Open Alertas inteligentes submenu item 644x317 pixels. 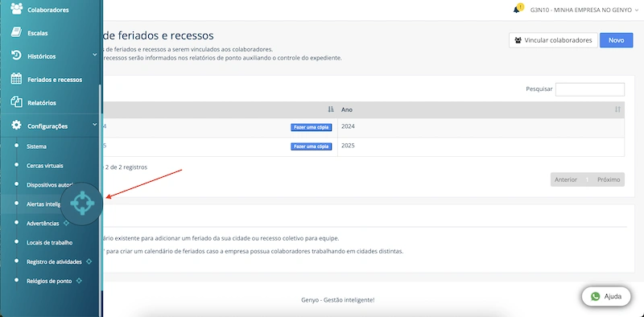coord(43,204)
